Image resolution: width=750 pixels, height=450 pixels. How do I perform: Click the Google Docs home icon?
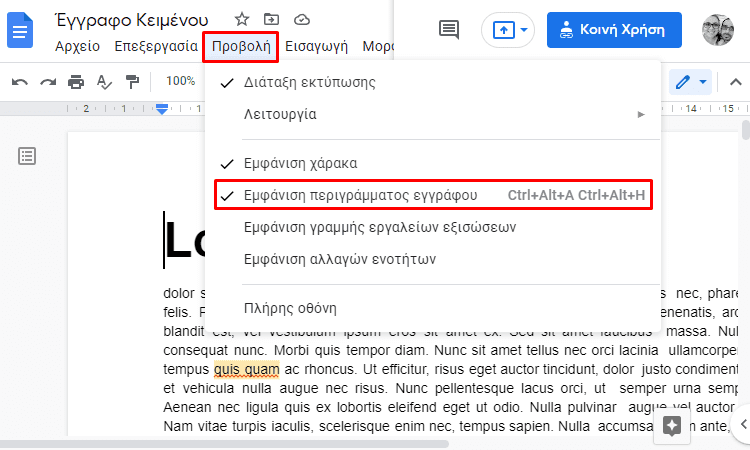pos(20,31)
